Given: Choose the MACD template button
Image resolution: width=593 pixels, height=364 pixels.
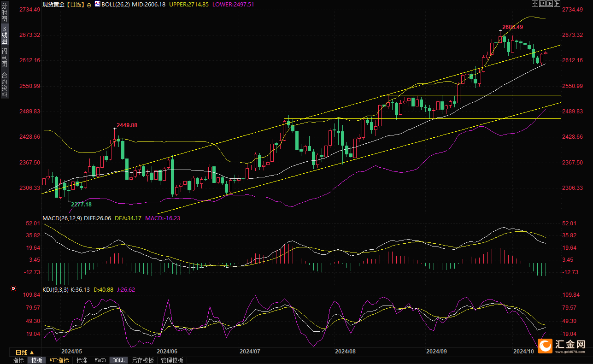Looking at the screenshot, I should [x=100, y=360].
